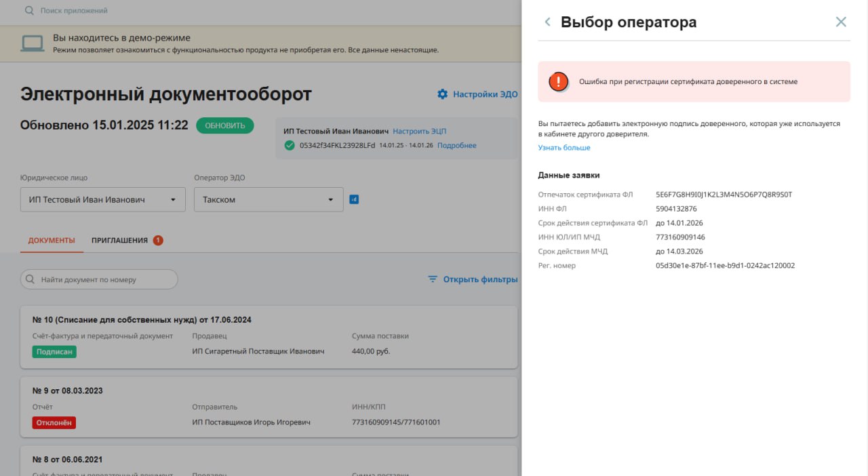Select seller ИП Сигаретный Поставщик Иванович
Image resolution: width=868 pixels, height=476 pixels.
[258, 351]
